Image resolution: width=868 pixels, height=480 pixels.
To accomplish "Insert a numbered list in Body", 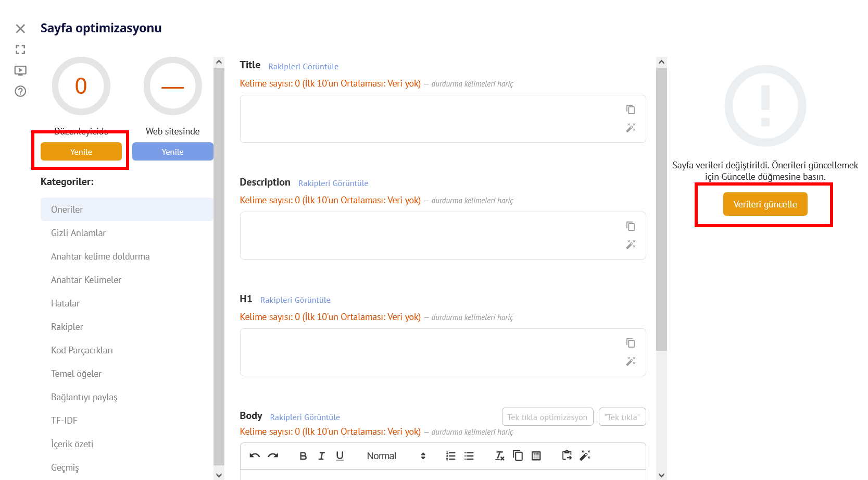I will pyautogui.click(x=450, y=456).
